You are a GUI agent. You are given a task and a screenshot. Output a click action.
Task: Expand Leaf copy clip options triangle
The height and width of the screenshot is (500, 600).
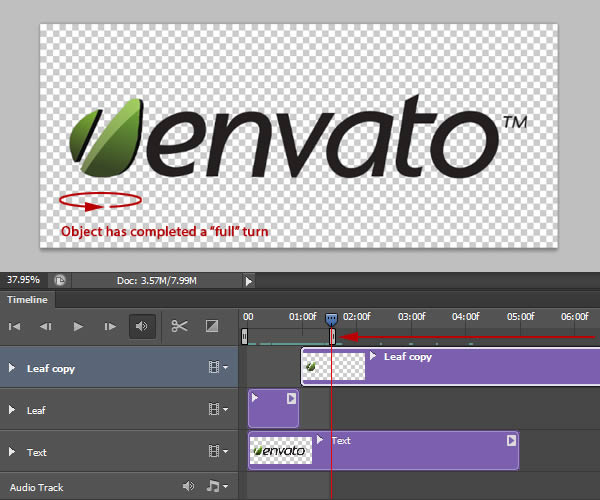pyautogui.click(x=373, y=356)
